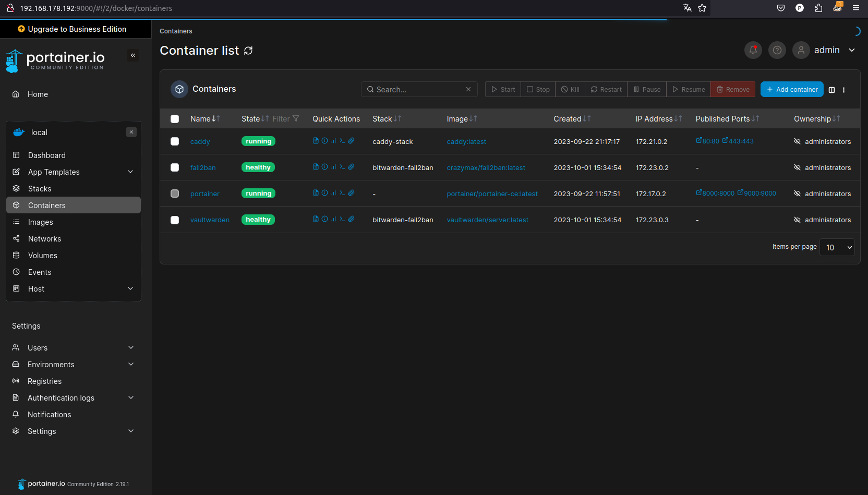
Task: Tick the vaultwarden container checkbox
Action: click(x=175, y=220)
